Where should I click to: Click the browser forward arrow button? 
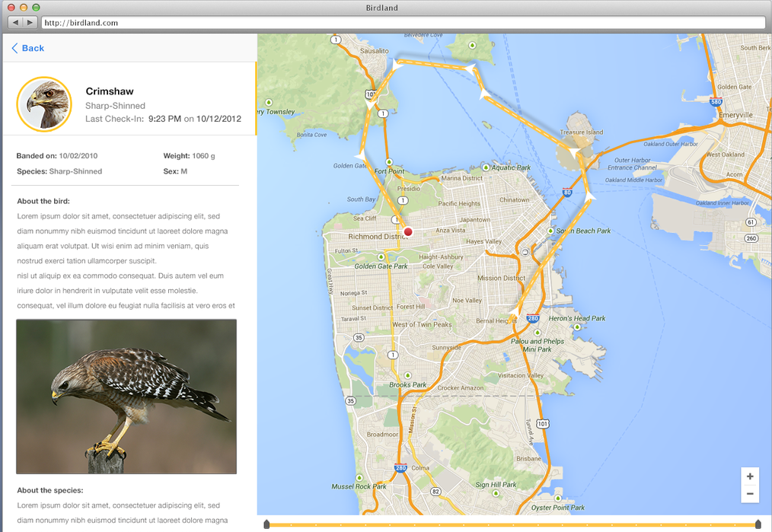[30, 22]
